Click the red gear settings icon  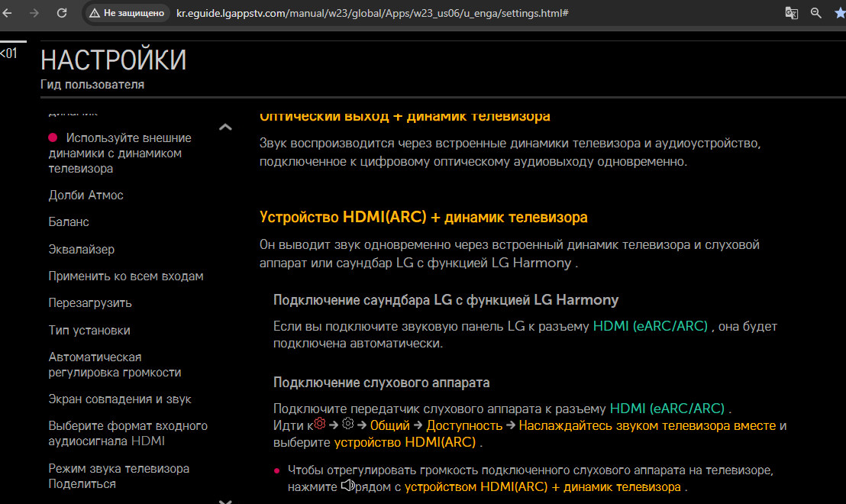pos(320,424)
